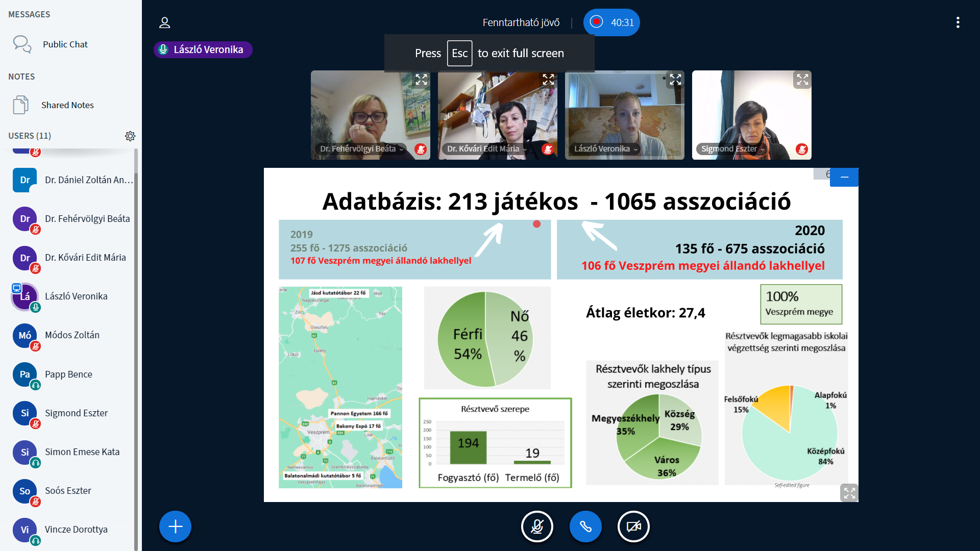Click the László Veronika talking indicator
Viewport: 980px width, 551px height.
point(203,49)
